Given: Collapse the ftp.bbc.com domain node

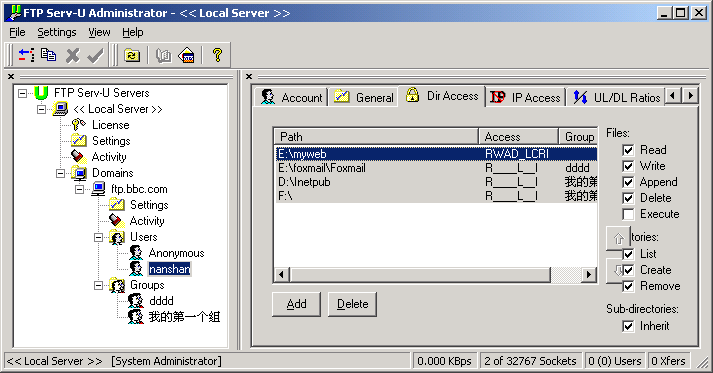Looking at the screenshot, I should pos(79,189).
